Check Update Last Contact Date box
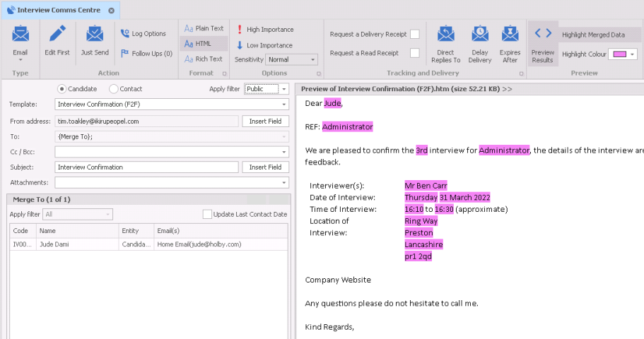Viewport: 644px width, 339px height. (207, 214)
